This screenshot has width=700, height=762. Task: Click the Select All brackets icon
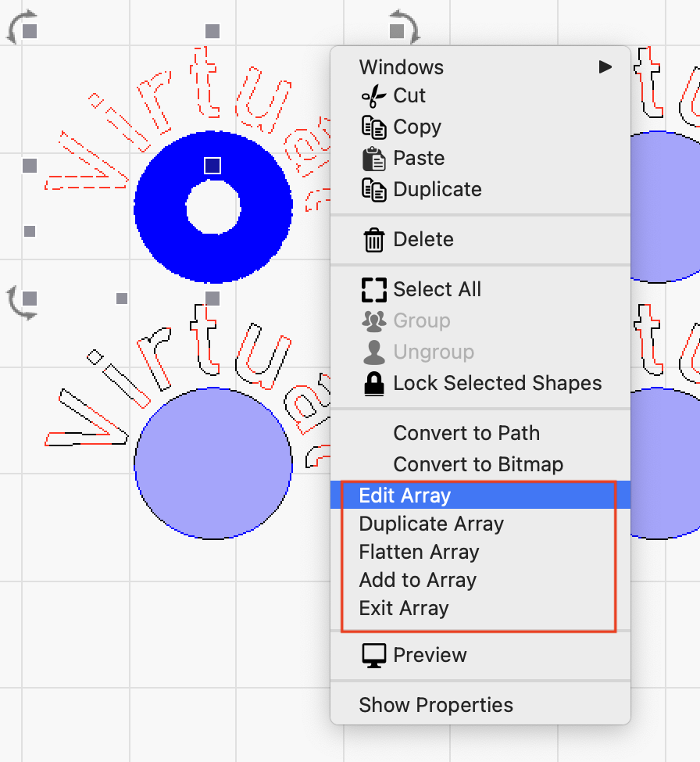click(374, 289)
